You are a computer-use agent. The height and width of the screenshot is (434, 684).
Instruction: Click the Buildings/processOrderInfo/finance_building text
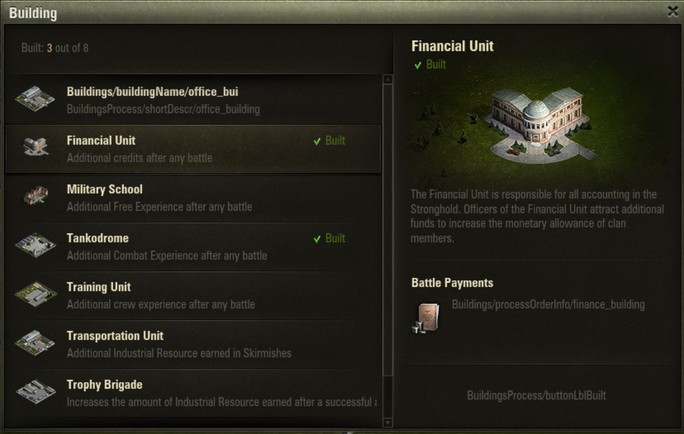(548, 304)
